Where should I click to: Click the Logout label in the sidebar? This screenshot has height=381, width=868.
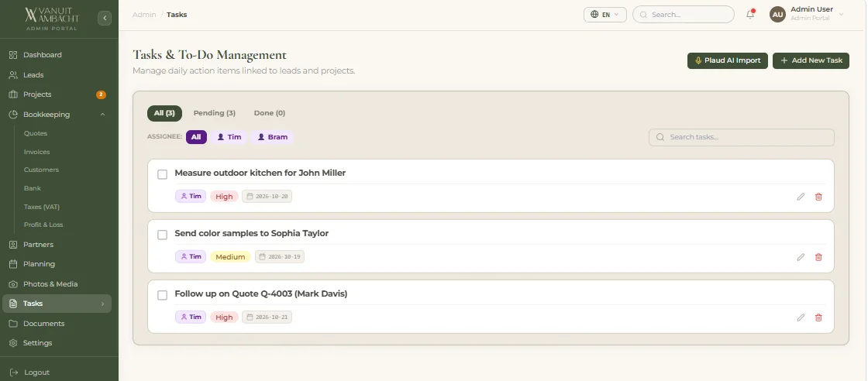(x=36, y=372)
